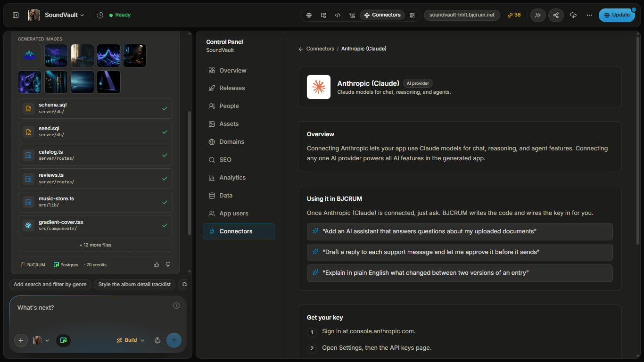This screenshot has width=644, height=362.
Task: Click the grid icon right of Connectors
Action: click(412, 15)
